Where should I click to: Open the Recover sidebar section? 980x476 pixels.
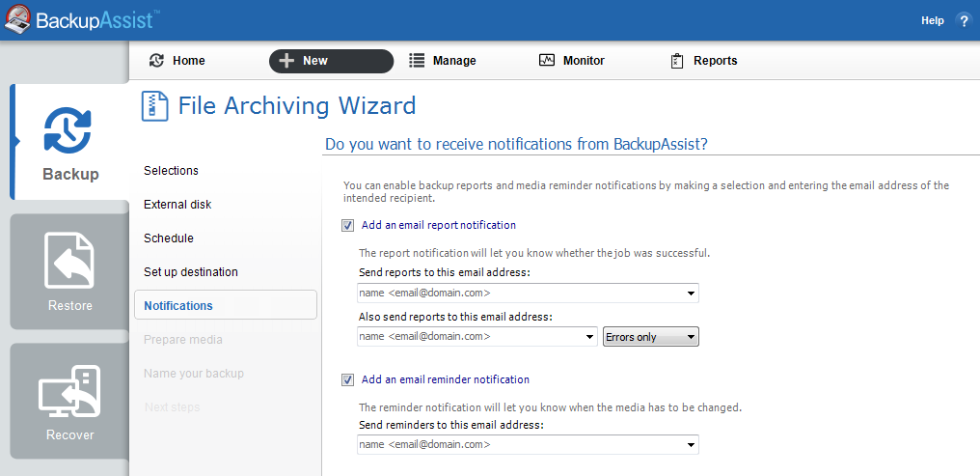coord(69,403)
